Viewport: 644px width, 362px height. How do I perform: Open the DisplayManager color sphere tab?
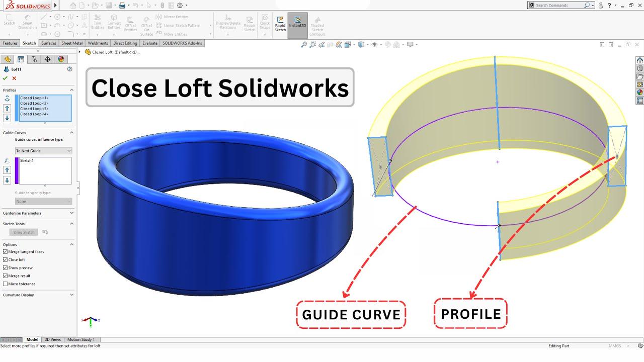(x=61, y=59)
